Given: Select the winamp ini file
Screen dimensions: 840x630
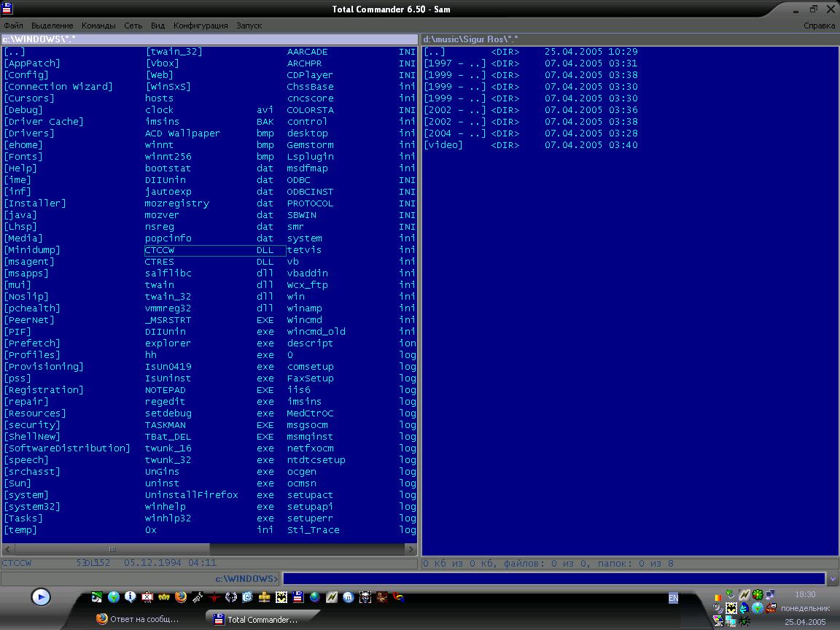Looking at the screenshot, I should coord(351,308).
